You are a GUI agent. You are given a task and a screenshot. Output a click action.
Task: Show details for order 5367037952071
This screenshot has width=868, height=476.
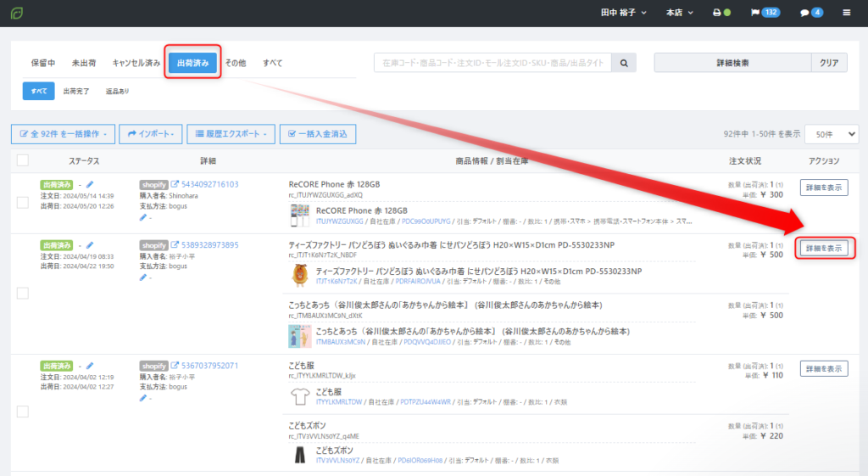[x=824, y=369]
